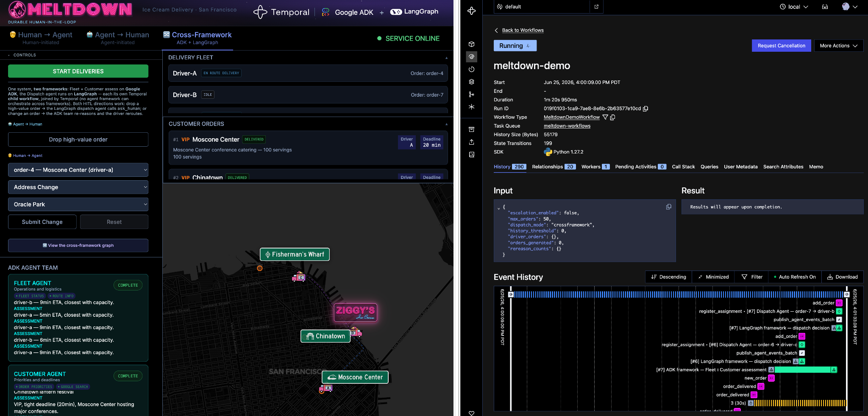Image resolution: width=868 pixels, height=416 pixels.
Task: Open the order-4 Moscone Center order dropdown
Action: point(78,170)
